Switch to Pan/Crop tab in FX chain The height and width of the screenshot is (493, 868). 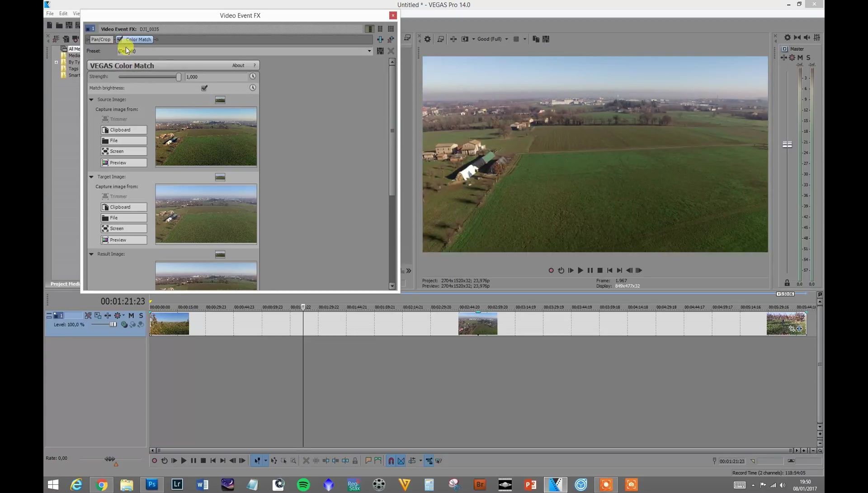(100, 40)
